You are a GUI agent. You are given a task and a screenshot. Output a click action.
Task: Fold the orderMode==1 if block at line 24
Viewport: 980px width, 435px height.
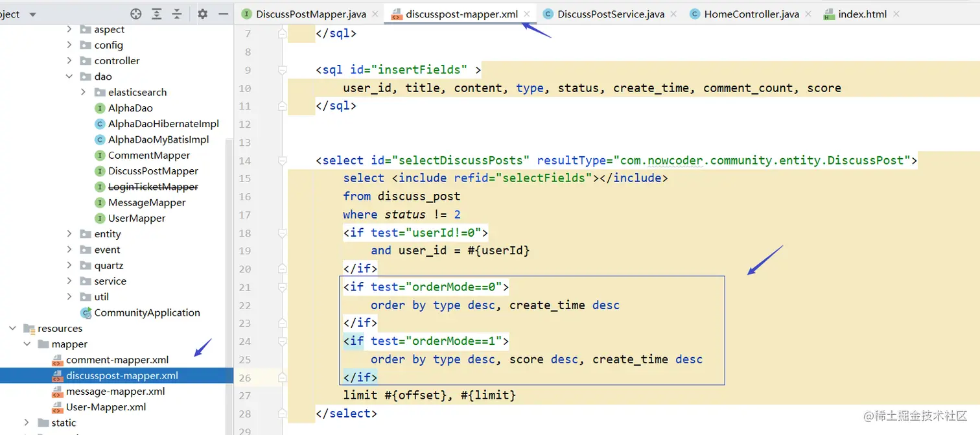click(x=282, y=341)
